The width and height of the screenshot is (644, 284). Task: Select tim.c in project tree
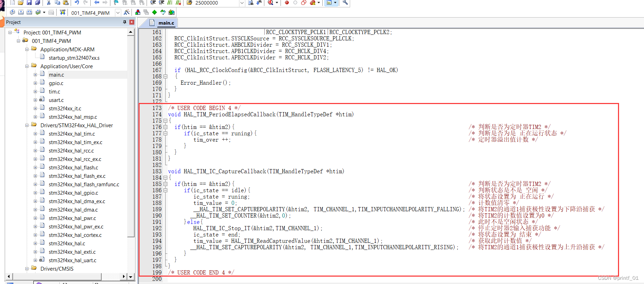(x=54, y=92)
